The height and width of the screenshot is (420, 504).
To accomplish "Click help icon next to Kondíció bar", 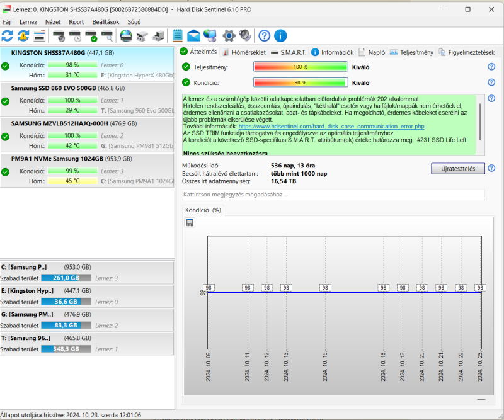I will pos(491,82).
